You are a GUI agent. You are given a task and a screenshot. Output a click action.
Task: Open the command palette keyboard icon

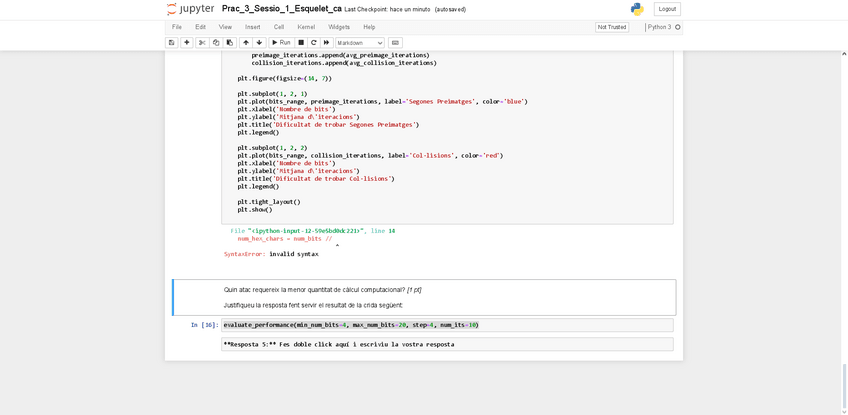[x=395, y=43]
